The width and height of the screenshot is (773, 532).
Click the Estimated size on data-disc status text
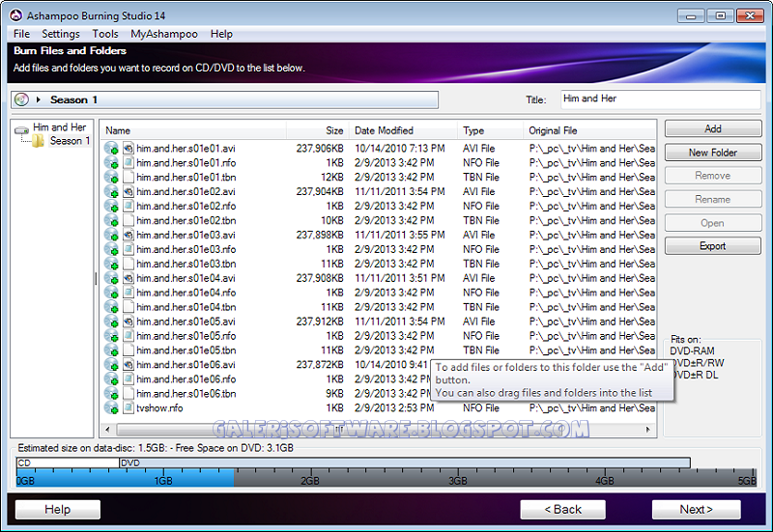(x=156, y=448)
